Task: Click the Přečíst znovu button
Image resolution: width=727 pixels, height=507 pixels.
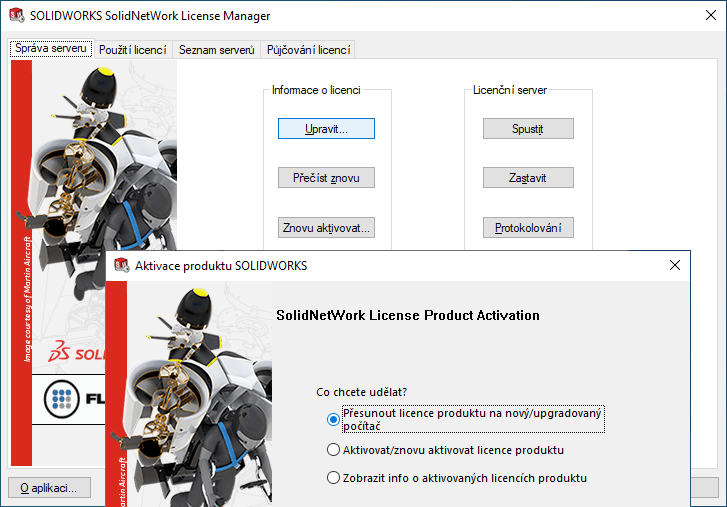Action: click(326, 177)
